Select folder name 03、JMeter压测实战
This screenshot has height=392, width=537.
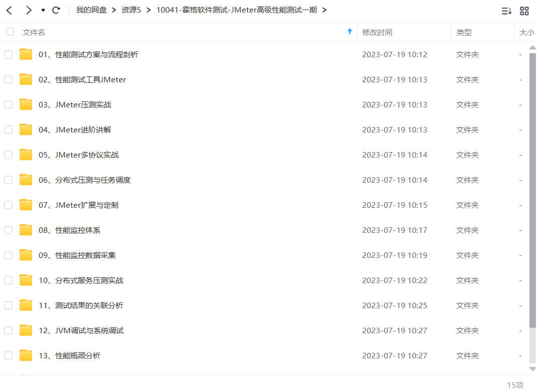click(75, 105)
